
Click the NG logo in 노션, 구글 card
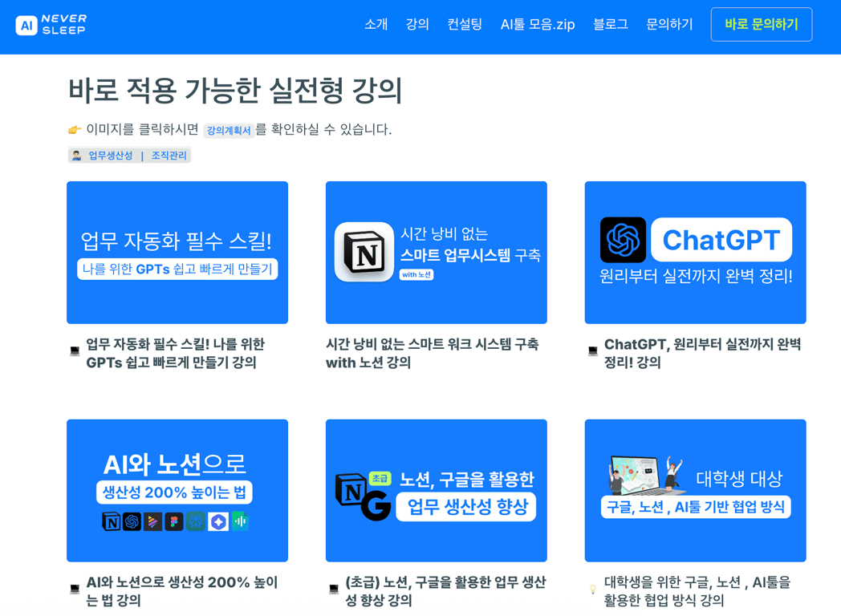pos(363,496)
